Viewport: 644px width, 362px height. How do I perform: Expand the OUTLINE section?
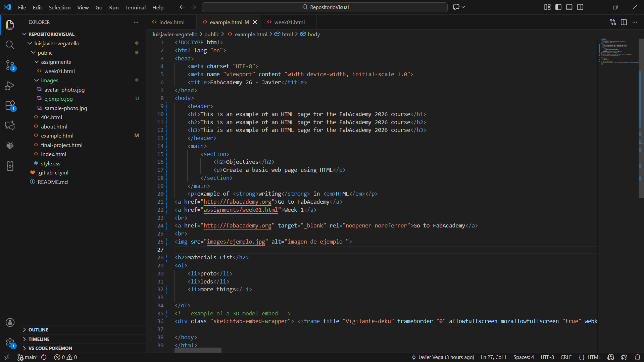[38, 330]
